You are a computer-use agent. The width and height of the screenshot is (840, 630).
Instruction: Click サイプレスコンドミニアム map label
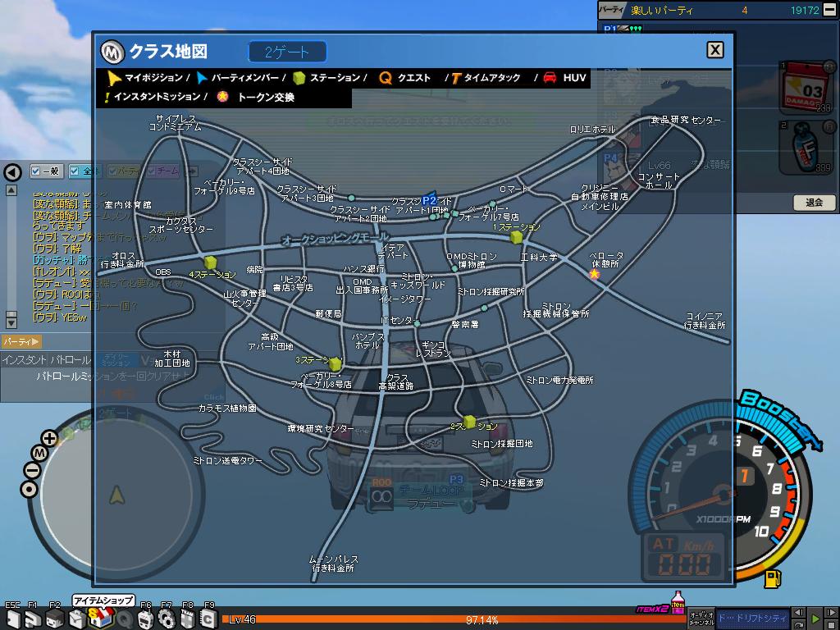pyautogui.click(x=176, y=123)
